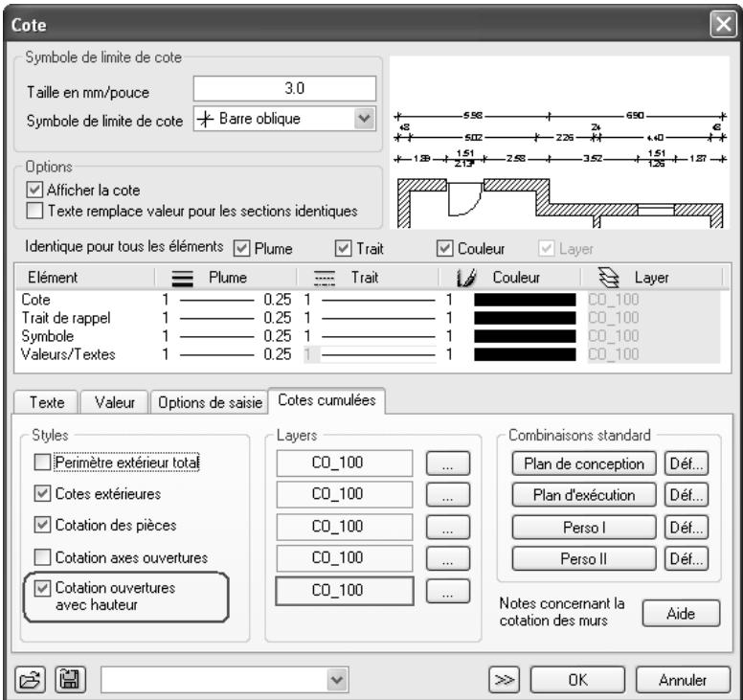
Task: Click the Layer column header icon
Action: [x=609, y=278]
